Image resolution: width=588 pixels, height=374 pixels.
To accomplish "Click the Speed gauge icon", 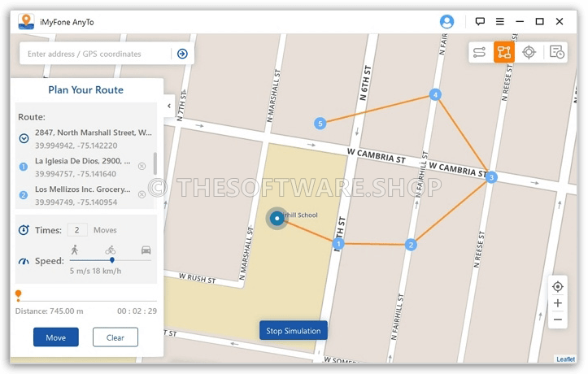I will pos(24,261).
